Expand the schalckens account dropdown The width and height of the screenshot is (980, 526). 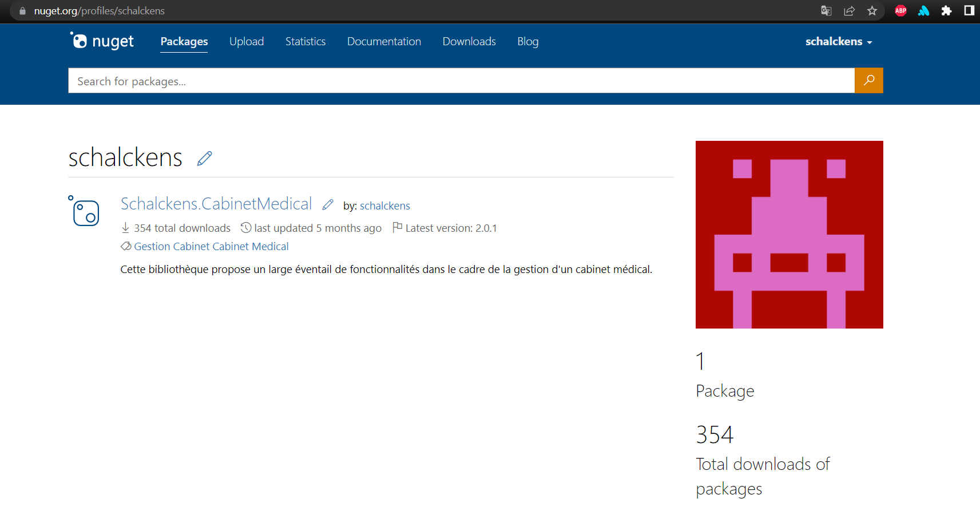click(x=839, y=41)
